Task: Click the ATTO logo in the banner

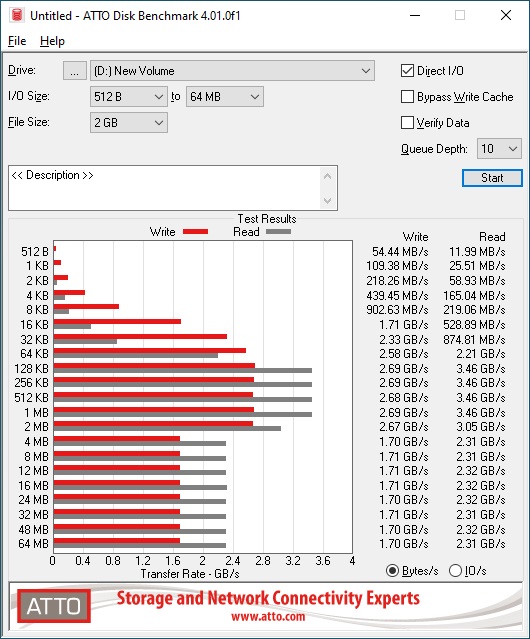Action: 54,606
